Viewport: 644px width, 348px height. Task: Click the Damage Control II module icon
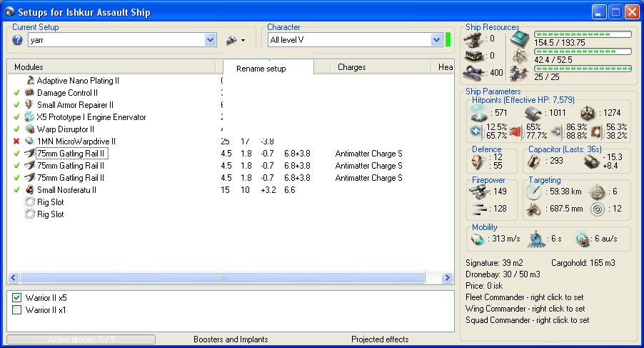pyautogui.click(x=29, y=93)
